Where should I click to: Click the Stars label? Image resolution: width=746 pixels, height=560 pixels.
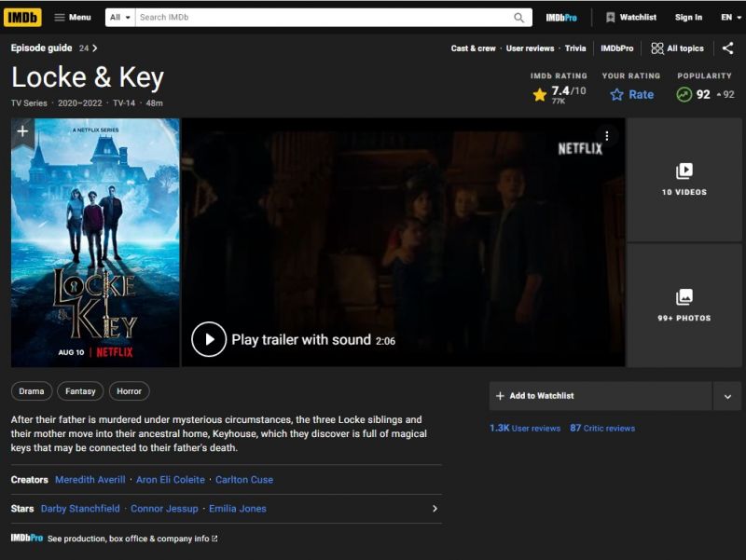[22, 509]
